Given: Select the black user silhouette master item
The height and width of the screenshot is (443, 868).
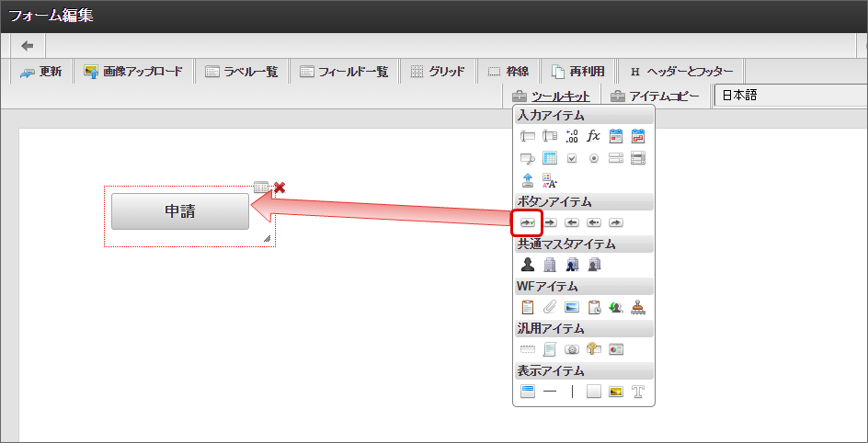Looking at the screenshot, I should [x=528, y=265].
